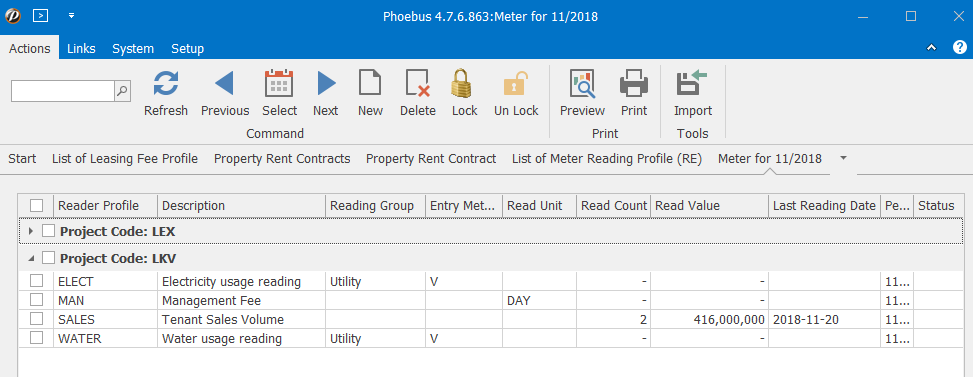The width and height of the screenshot is (973, 377).
Task: Open the document tabs dropdown arrow
Action: point(843,158)
